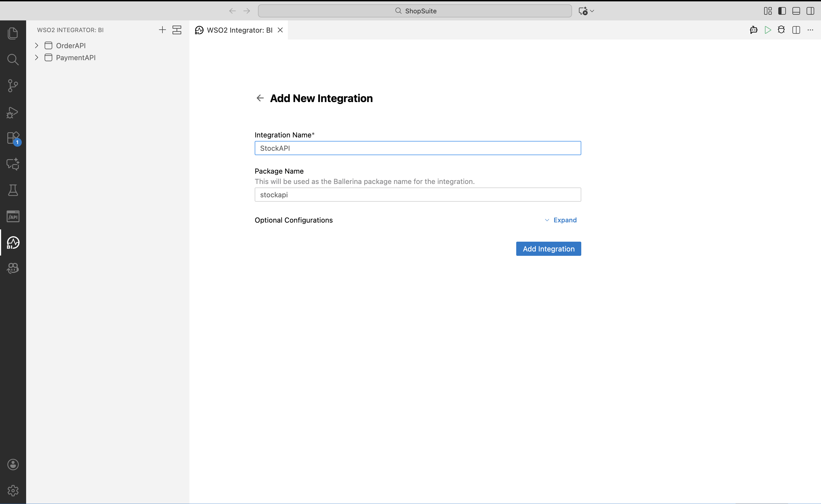Expand the OrderAPI tree item
Image resolution: width=821 pixels, height=504 pixels.
tap(36, 45)
